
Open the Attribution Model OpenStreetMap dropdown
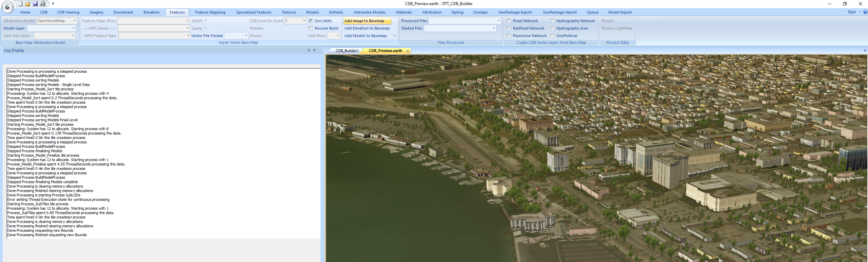[75, 21]
